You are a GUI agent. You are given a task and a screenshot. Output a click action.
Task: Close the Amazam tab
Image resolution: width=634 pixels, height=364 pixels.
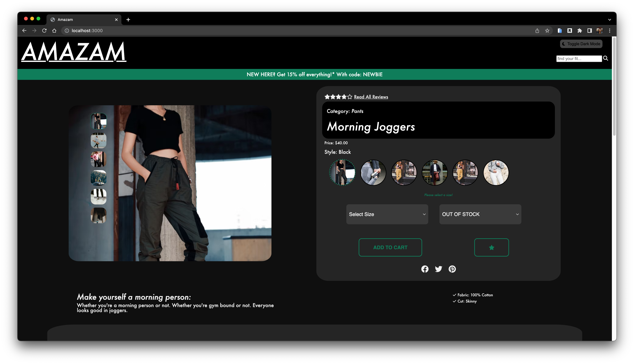[x=116, y=19]
